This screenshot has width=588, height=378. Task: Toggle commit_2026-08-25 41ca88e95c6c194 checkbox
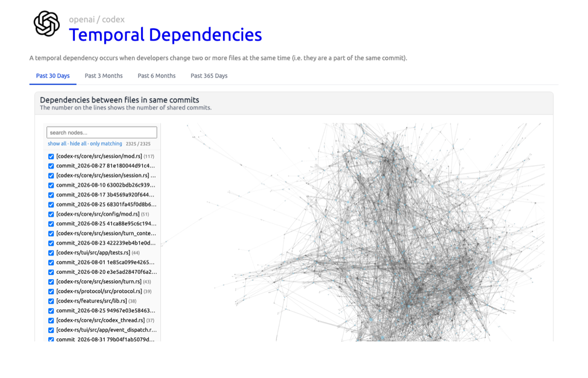pyautogui.click(x=51, y=224)
